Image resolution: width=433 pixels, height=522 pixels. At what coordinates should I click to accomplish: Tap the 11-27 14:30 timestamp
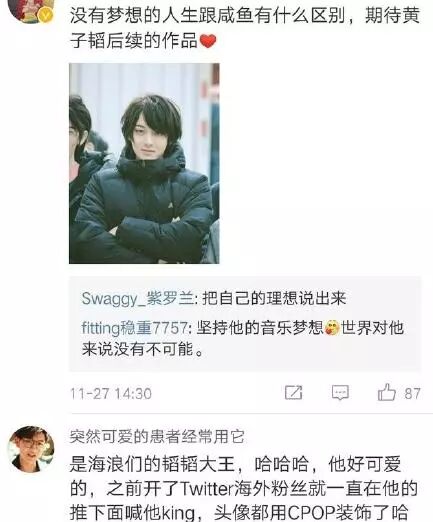(111, 394)
